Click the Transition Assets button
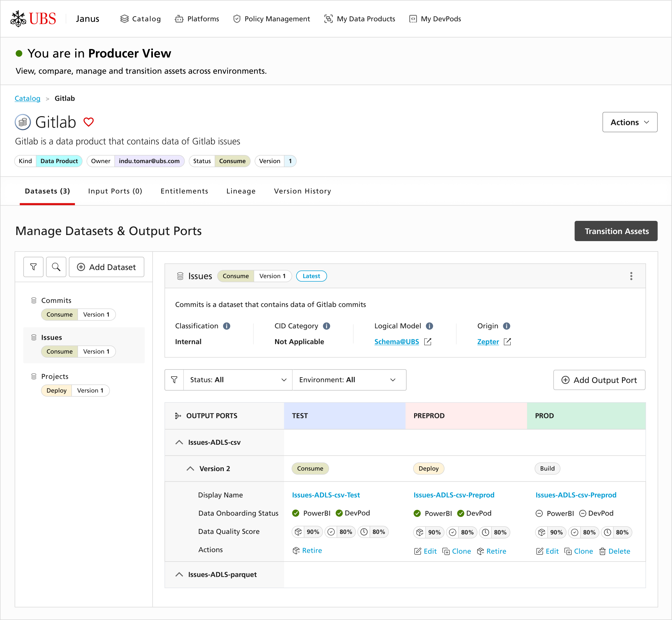Viewport: 672px width, 620px height. [x=616, y=231]
